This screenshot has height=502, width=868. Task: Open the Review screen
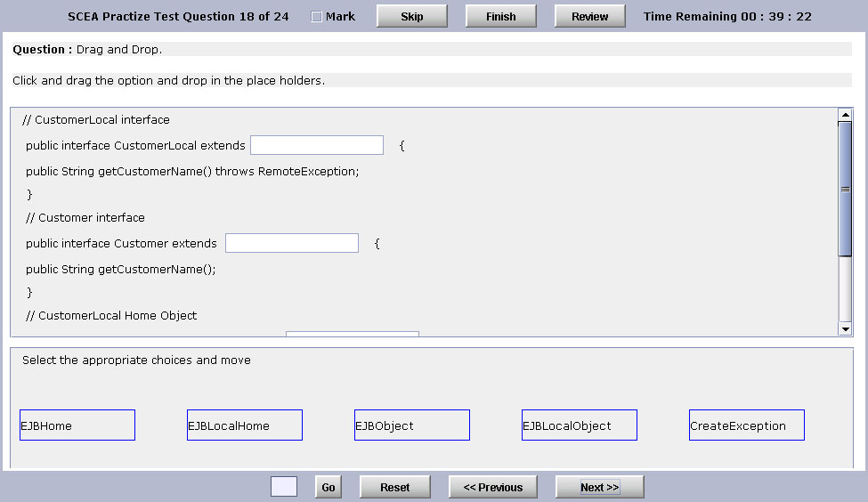[x=590, y=16]
